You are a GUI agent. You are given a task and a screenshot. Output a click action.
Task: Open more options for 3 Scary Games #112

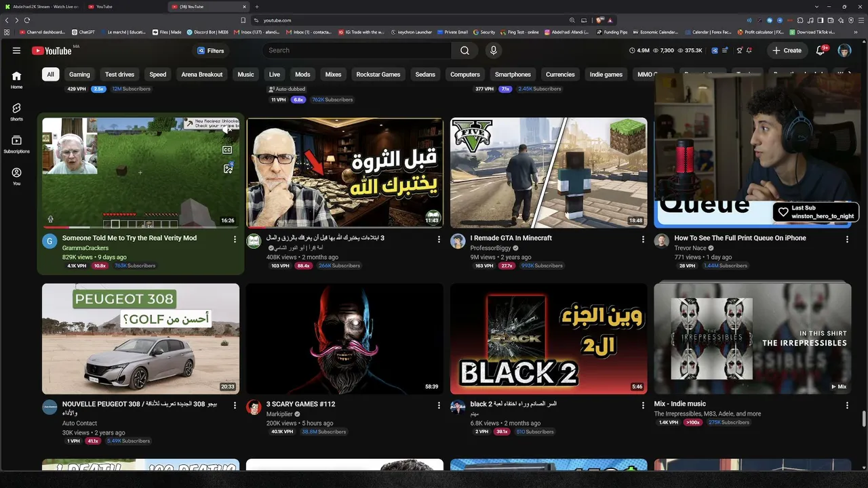pyautogui.click(x=439, y=405)
